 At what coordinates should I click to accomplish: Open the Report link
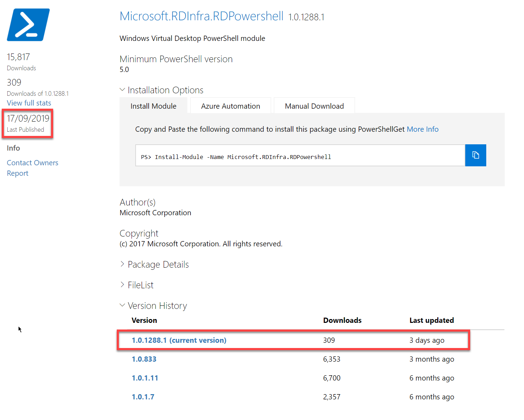[x=17, y=173]
